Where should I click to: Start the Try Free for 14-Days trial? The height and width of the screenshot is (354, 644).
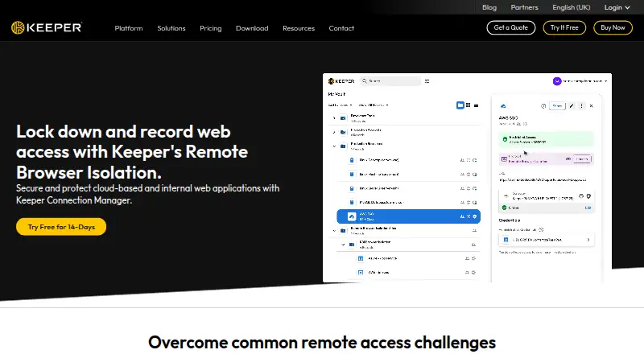tap(61, 227)
